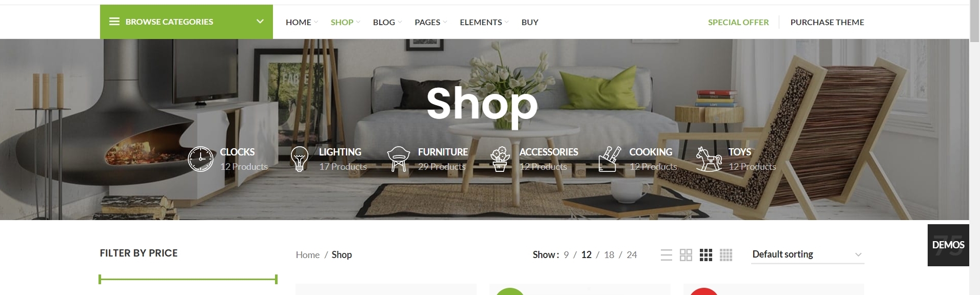Open the Furniture chair icon
The height and width of the screenshot is (295, 980).
point(399,159)
